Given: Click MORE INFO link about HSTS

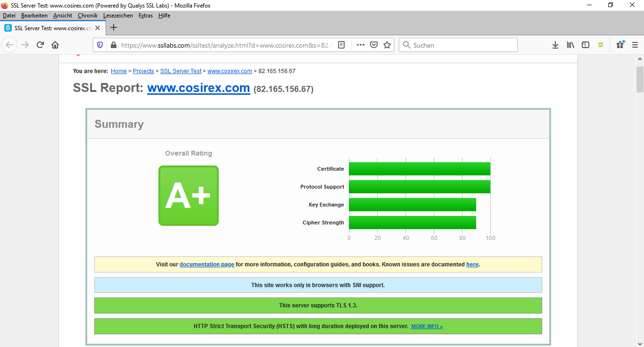Looking at the screenshot, I should point(427,326).
